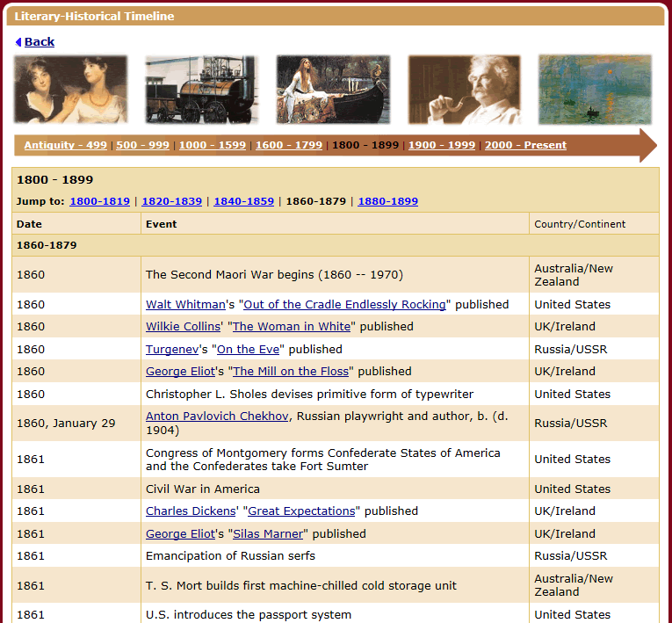Select "U.S. introduces the passport system" text
This screenshot has height=623, width=672.
click(249, 614)
